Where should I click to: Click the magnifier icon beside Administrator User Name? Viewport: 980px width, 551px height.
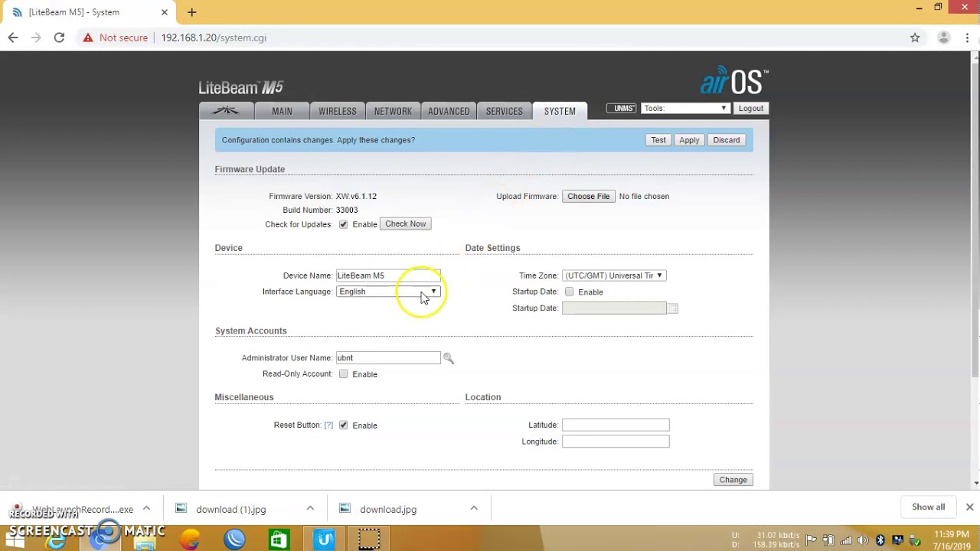[x=449, y=358]
